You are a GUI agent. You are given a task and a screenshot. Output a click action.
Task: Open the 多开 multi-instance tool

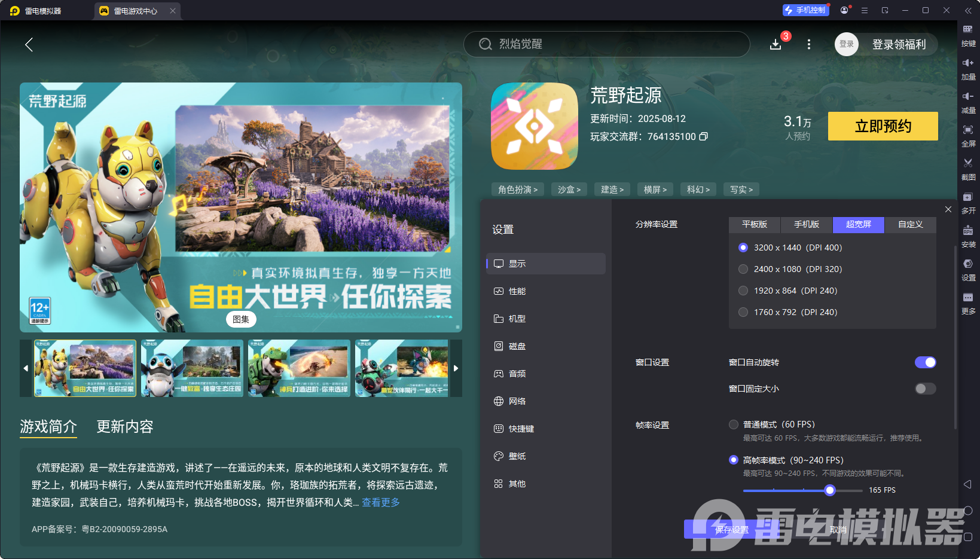969,203
